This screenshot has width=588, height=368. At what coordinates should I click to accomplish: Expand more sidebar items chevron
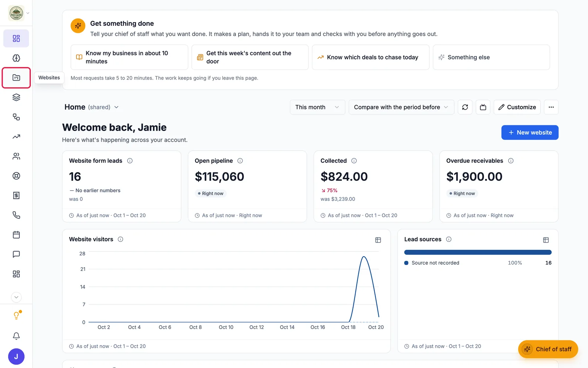point(16,297)
